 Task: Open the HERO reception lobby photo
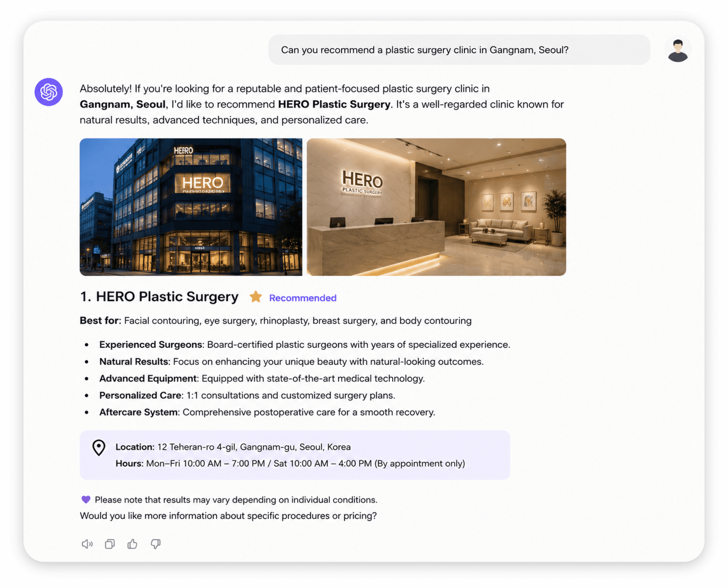436,207
